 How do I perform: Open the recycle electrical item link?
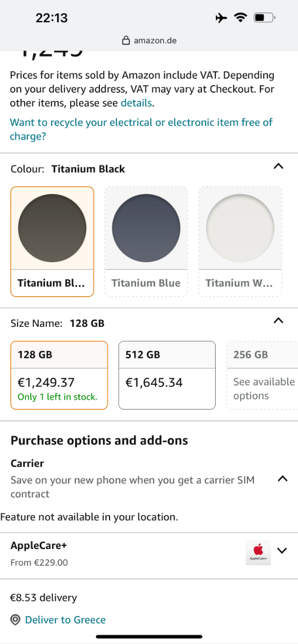click(141, 129)
